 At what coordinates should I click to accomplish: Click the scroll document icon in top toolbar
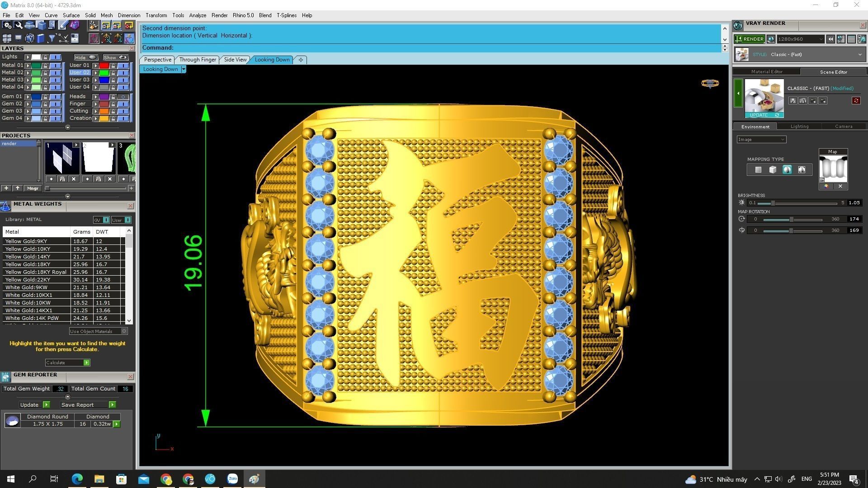coord(52,25)
